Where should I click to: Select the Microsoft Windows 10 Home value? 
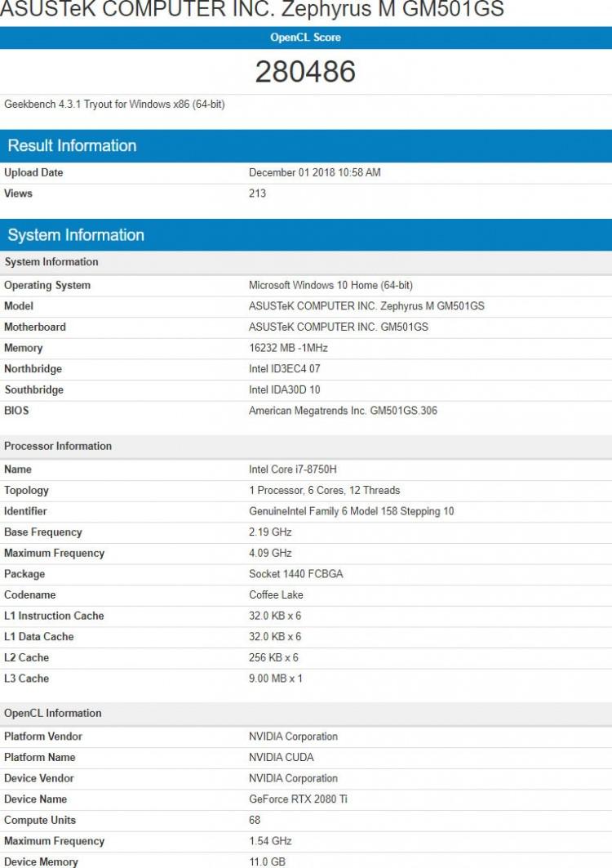click(330, 286)
